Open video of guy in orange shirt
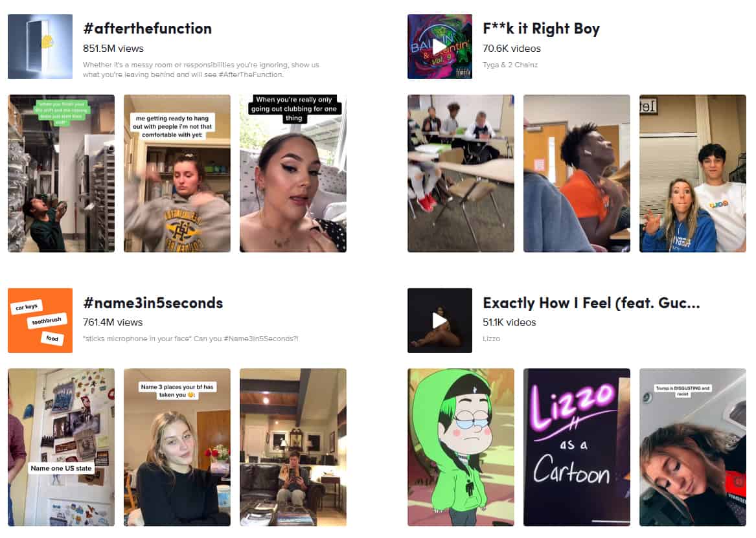This screenshot has height=538, width=756. (x=577, y=174)
